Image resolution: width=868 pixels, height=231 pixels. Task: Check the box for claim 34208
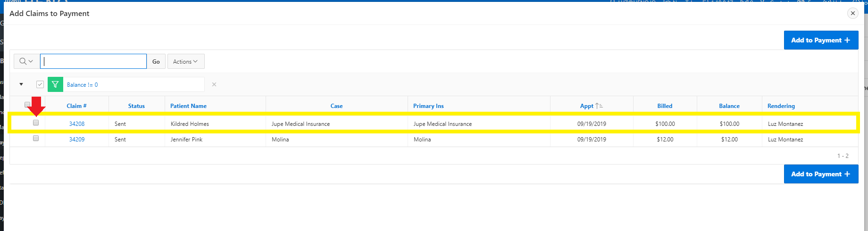36,123
